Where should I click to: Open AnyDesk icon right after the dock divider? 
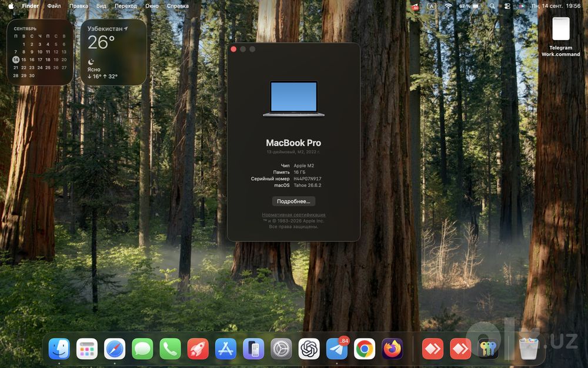click(x=433, y=349)
